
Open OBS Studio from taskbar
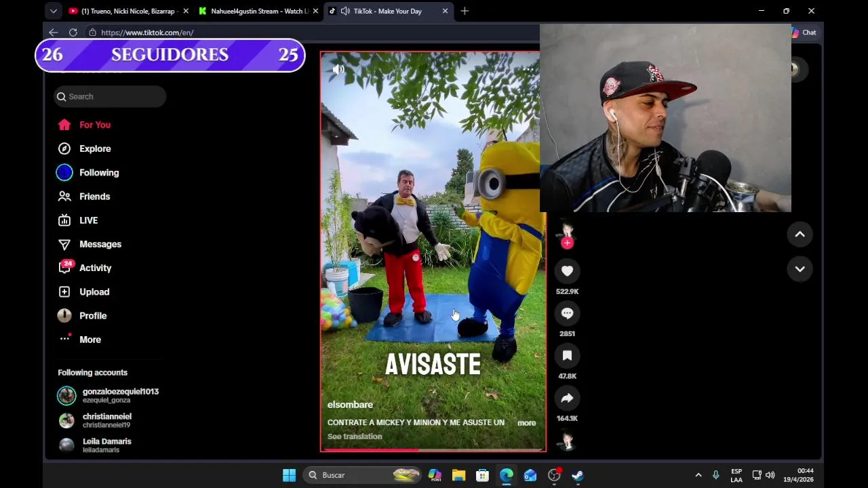pyautogui.click(x=554, y=475)
